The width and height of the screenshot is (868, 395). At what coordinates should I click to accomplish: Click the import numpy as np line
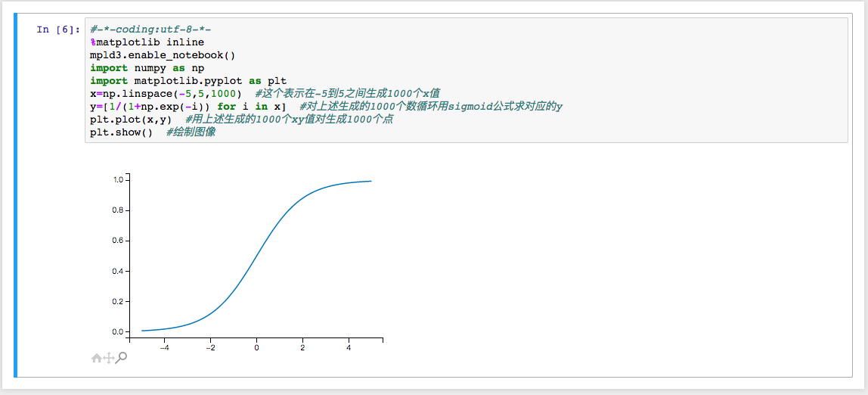click(147, 68)
